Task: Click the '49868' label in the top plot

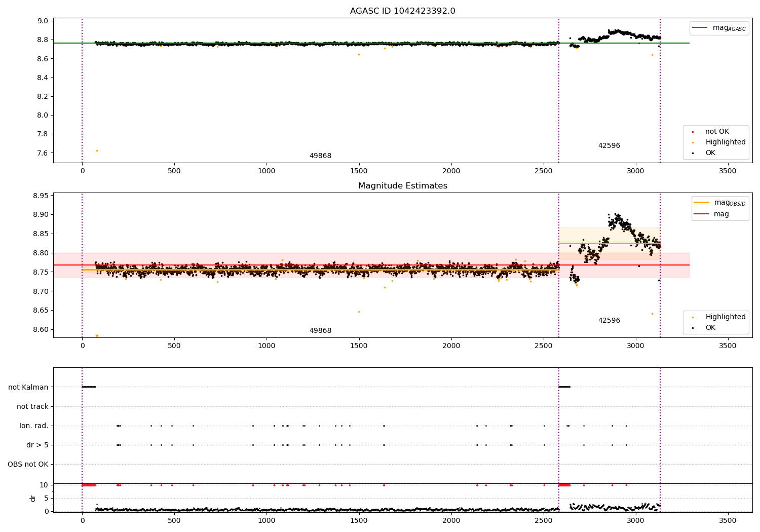Action: (x=320, y=156)
